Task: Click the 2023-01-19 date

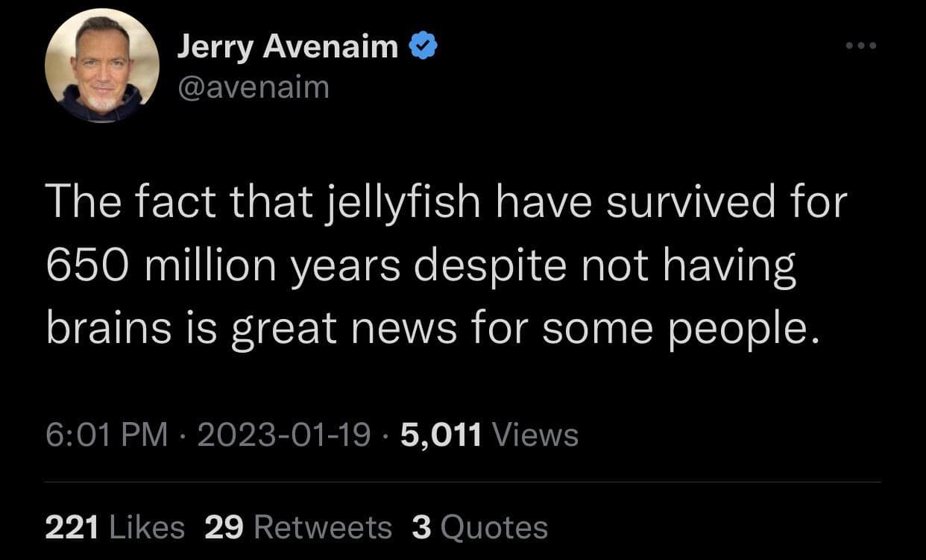Action: 283,435
